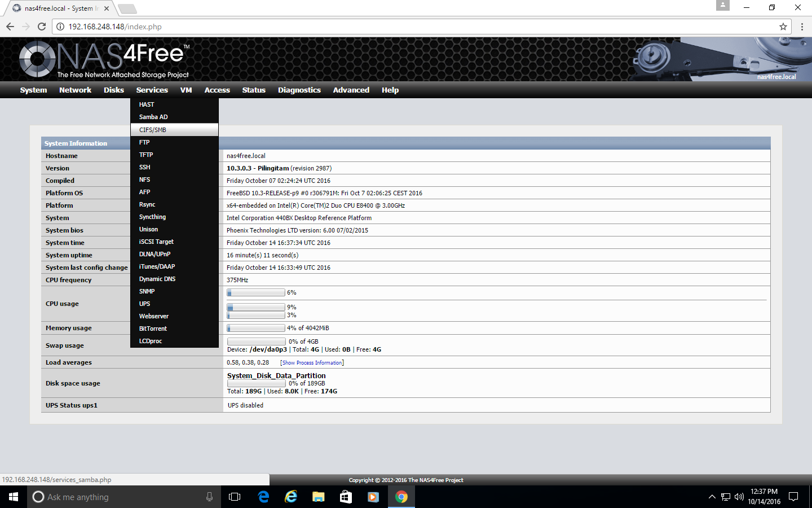Launch File Explorer from the taskbar
The image size is (812, 508).
click(319, 497)
